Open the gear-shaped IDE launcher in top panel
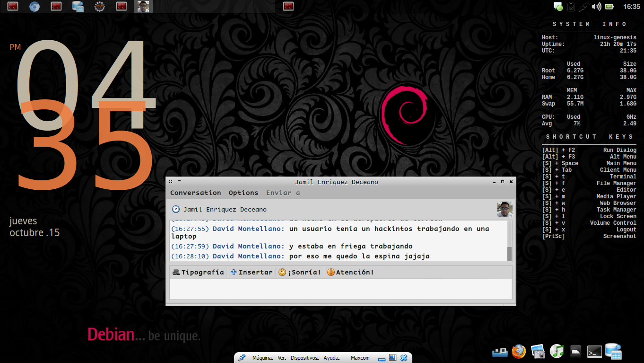Viewport: 644px width, 363px height. 99,7
